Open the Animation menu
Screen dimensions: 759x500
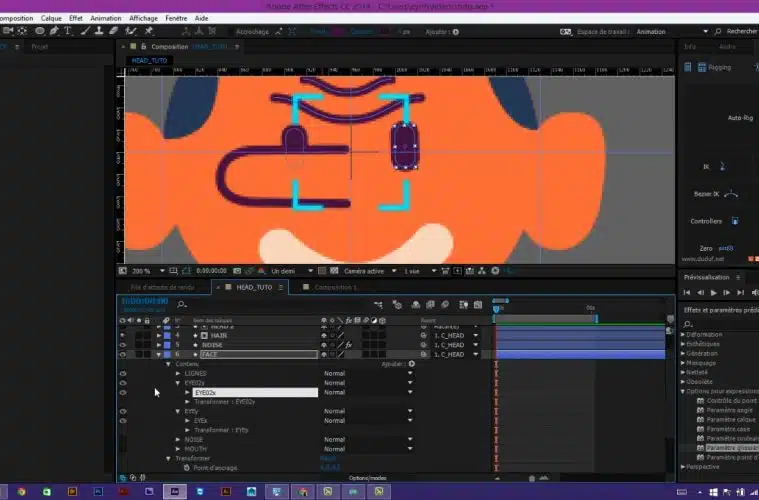[x=106, y=18]
